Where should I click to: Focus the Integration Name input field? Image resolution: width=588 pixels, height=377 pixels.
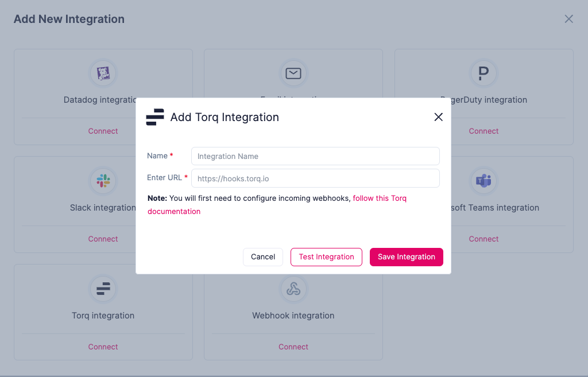pos(315,156)
